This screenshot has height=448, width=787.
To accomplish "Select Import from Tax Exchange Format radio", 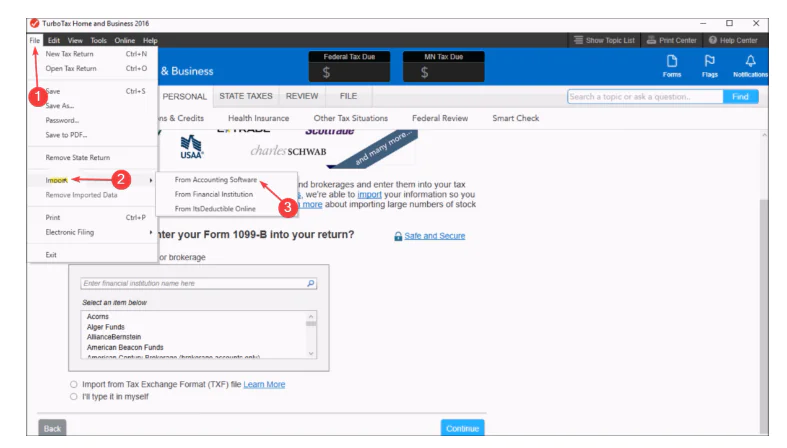I will tap(74, 384).
